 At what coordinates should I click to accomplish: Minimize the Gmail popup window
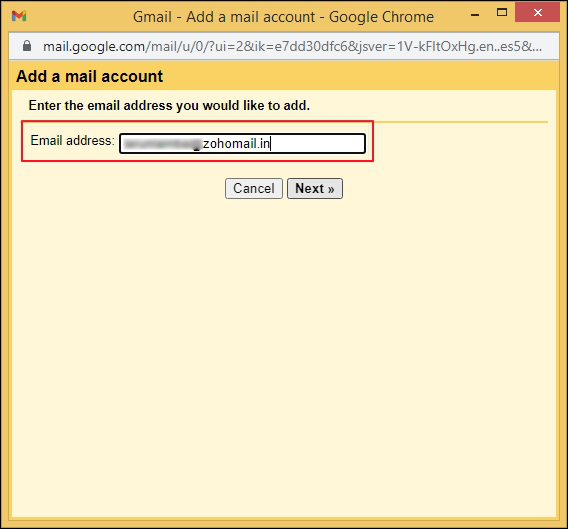point(475,15)
